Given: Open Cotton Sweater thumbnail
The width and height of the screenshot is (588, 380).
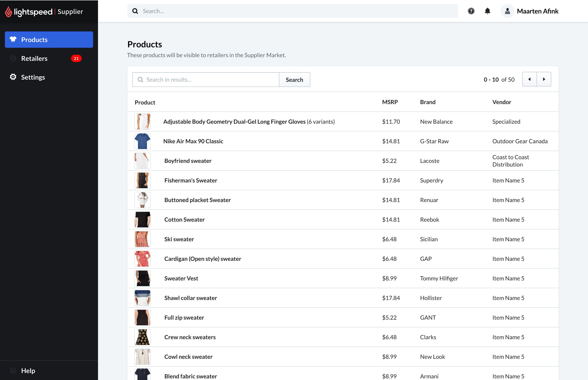Looking at the screenshot, I should pyautogui.click(x=143, y=220).
